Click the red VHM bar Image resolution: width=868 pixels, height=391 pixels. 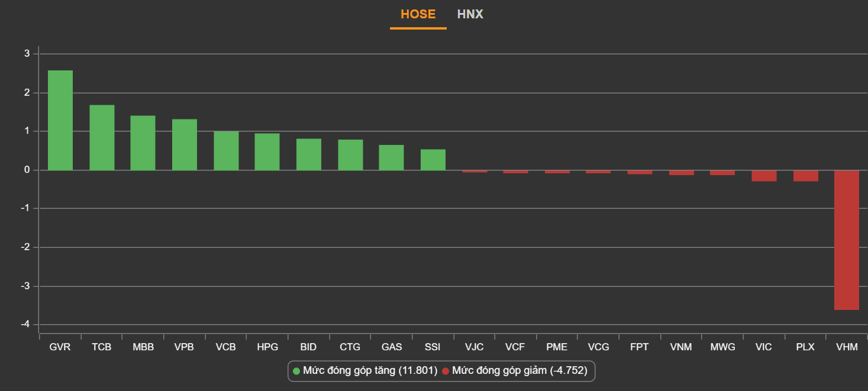(x=847, y=240)
